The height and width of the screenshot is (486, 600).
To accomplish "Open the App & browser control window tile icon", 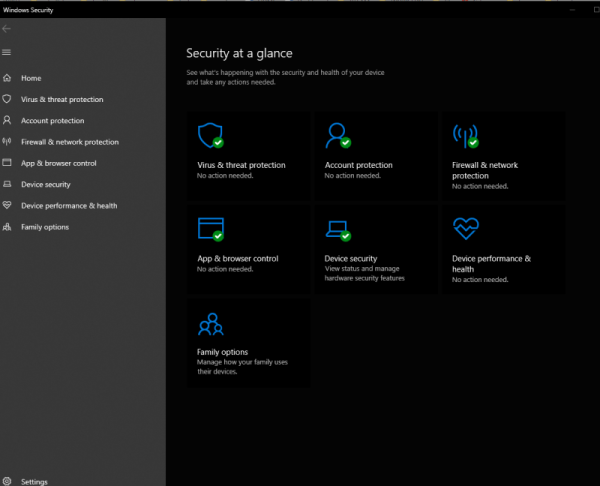I will pyautogui.click(x=209, y=228).
